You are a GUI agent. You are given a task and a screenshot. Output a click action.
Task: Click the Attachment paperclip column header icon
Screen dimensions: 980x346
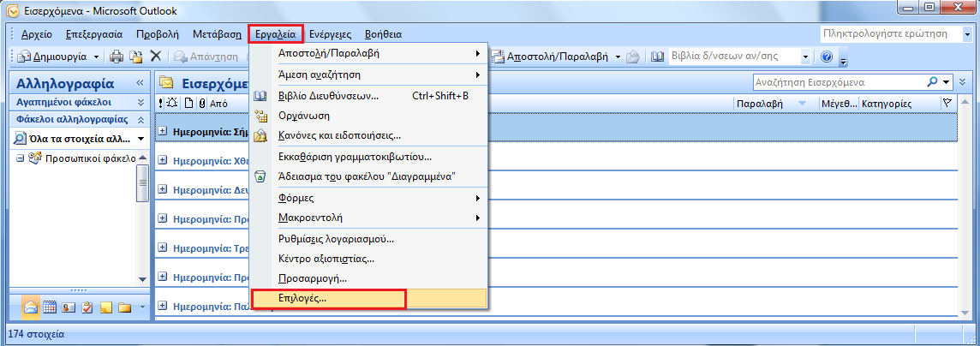(x=202, y=104)
